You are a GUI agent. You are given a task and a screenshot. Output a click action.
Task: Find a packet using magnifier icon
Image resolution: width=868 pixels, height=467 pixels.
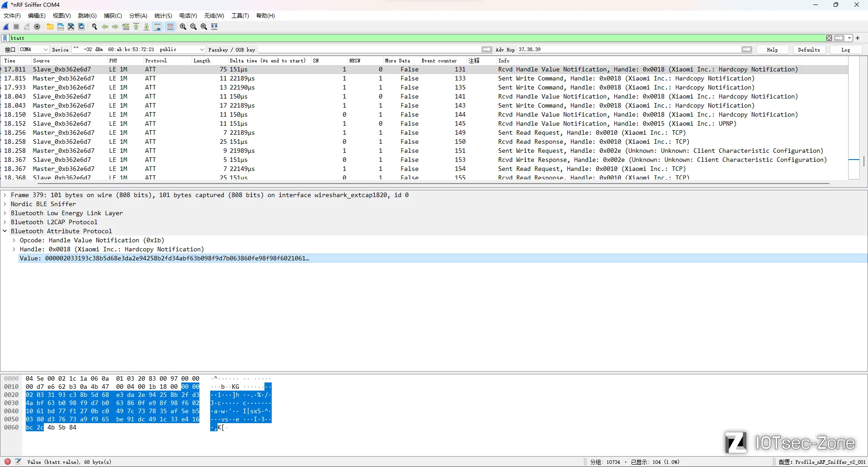94,27
